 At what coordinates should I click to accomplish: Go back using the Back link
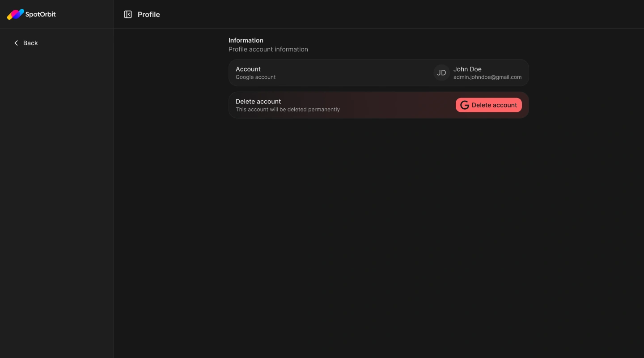[26, 43]
